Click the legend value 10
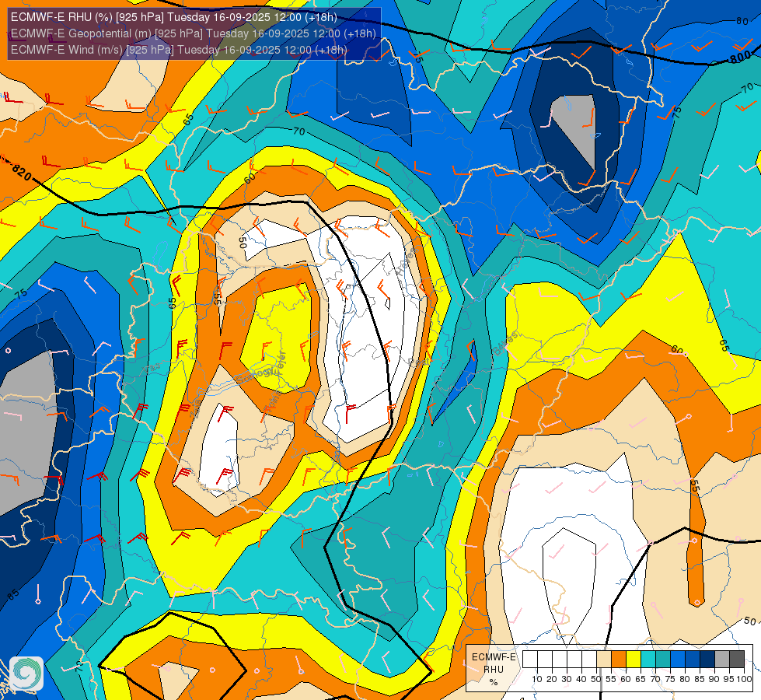761x700 pixels. (537, 679)
